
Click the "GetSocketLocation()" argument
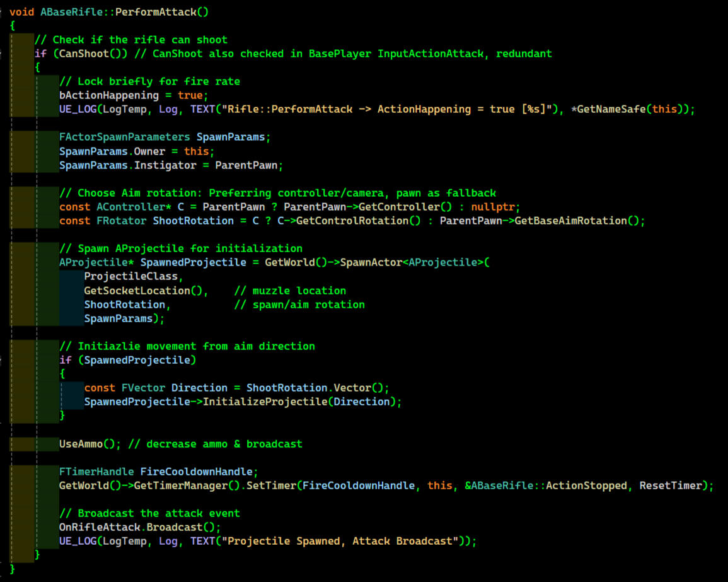tap(143, 291)
